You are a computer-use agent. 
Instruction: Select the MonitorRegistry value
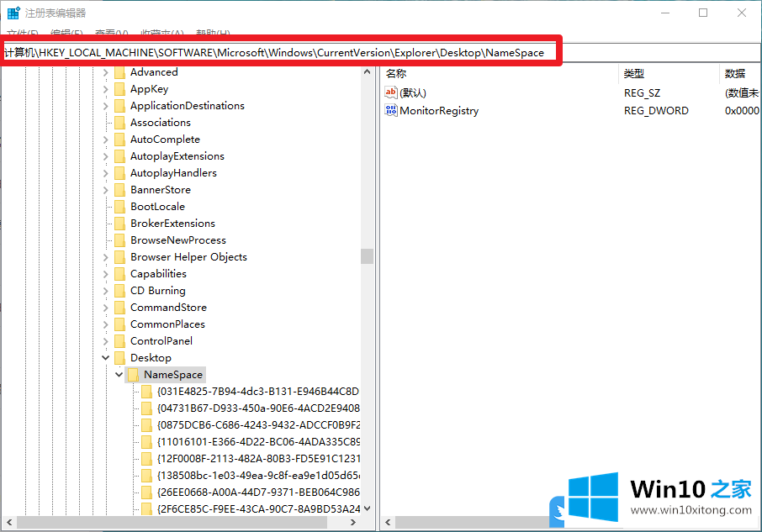439,111
